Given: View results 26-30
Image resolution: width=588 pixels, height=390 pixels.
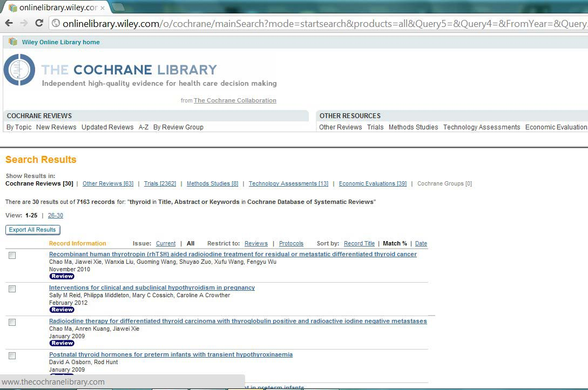Looking at the screenshot, I should (56, 215).
